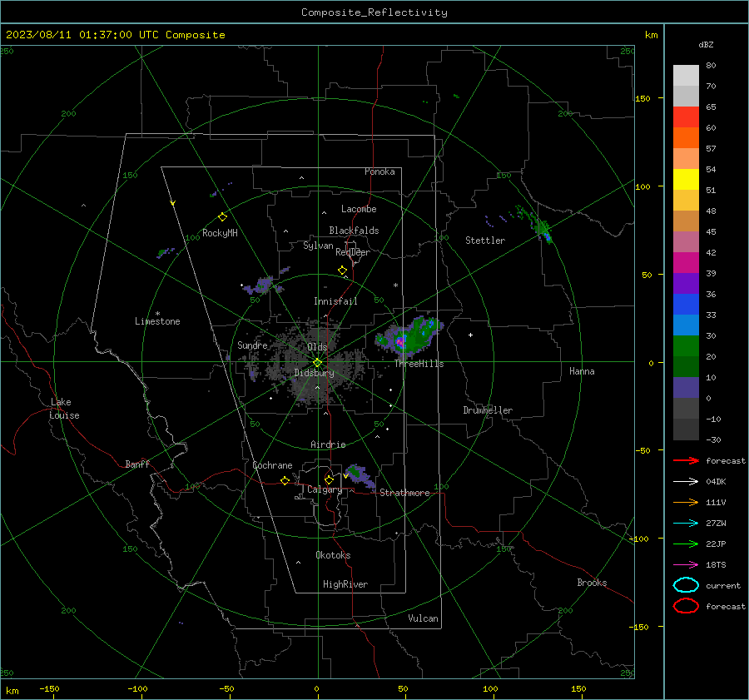Pick the light gray 70-80 dBZ swatch
The image size is (749, 700).
click(686, 76)
